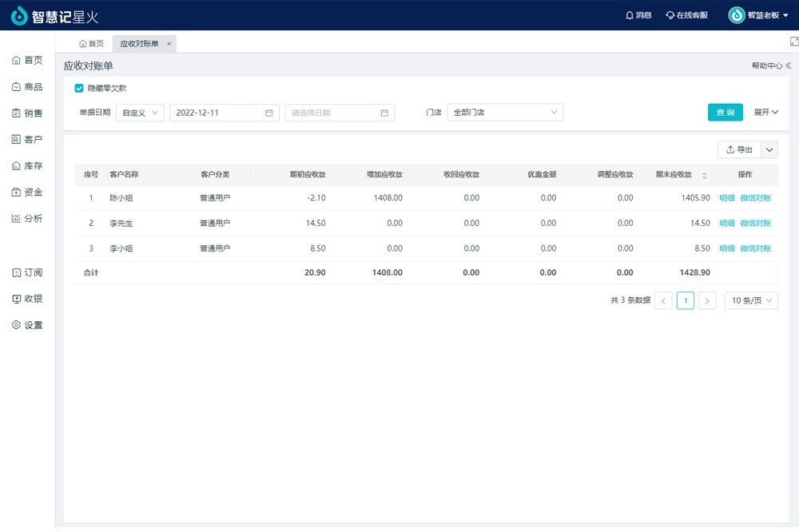Open the 10 条/页 page size dropdown
799x532 pixels.
[x=751, y=300]
